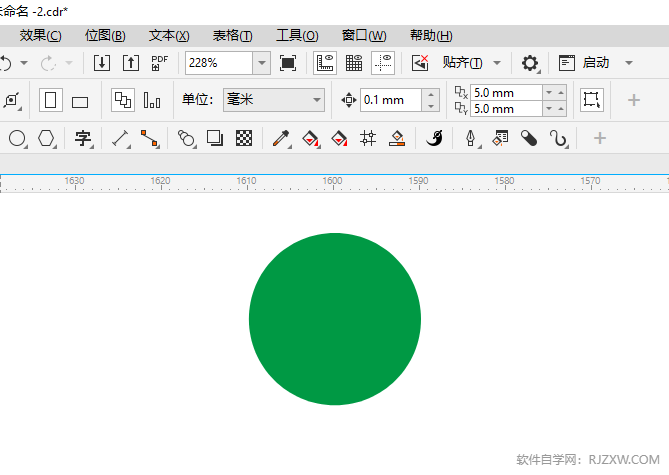Decrease nudge distance with down arrow
Image resolution: width=669 pixels, height=475 pixels.
tap(431, 106)
